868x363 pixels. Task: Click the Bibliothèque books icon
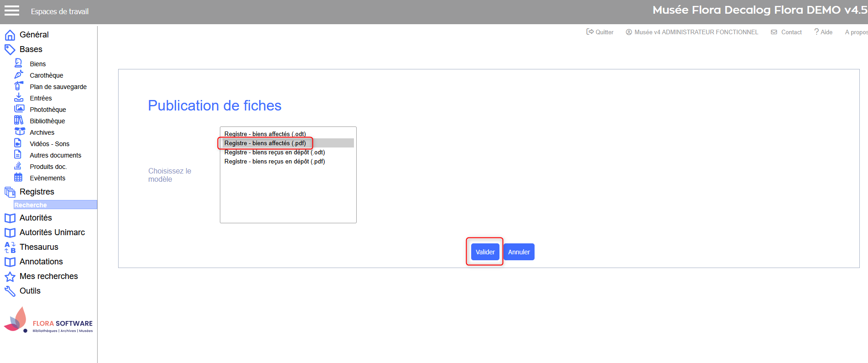point(18,120)
